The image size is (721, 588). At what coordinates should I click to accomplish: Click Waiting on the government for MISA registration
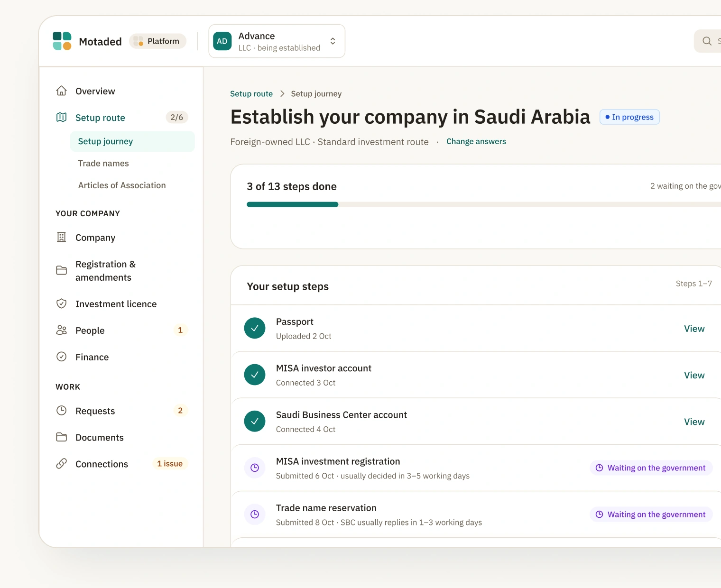click(651, 468)
